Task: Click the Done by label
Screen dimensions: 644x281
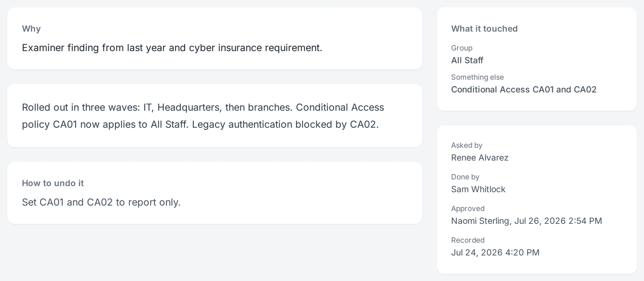Action: pos(465,177)
